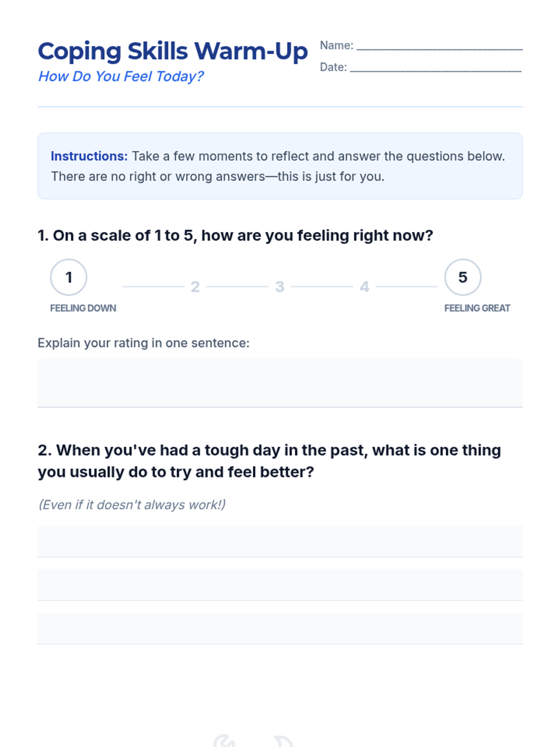Click the left faded icon at page bottom

pyautogui.click(x=224, y=741)
